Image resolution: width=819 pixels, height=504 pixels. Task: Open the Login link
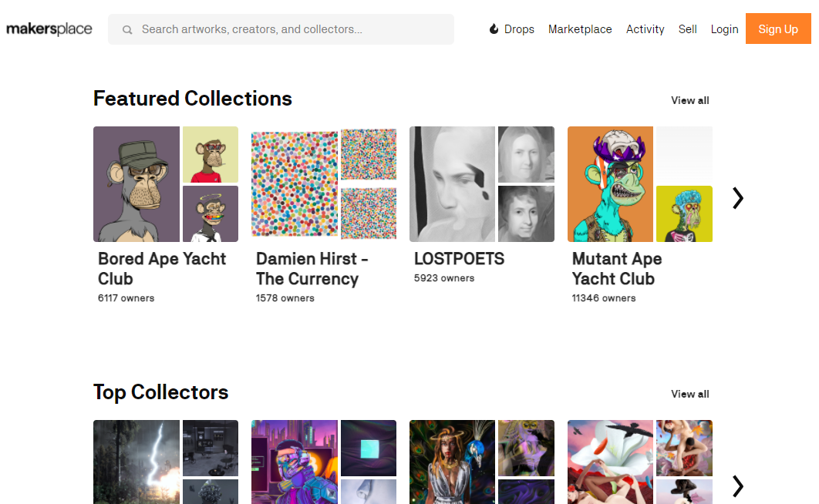[724, 29]
